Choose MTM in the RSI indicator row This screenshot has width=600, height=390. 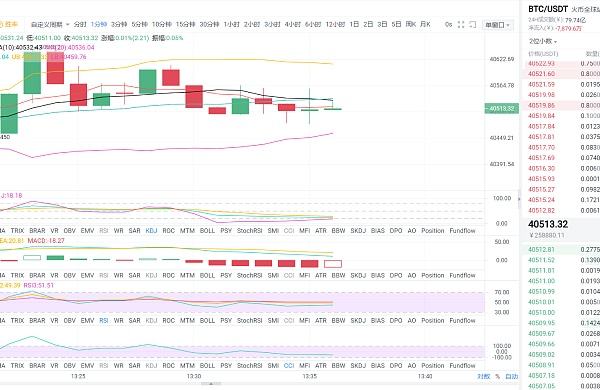(x=188, y=321)
